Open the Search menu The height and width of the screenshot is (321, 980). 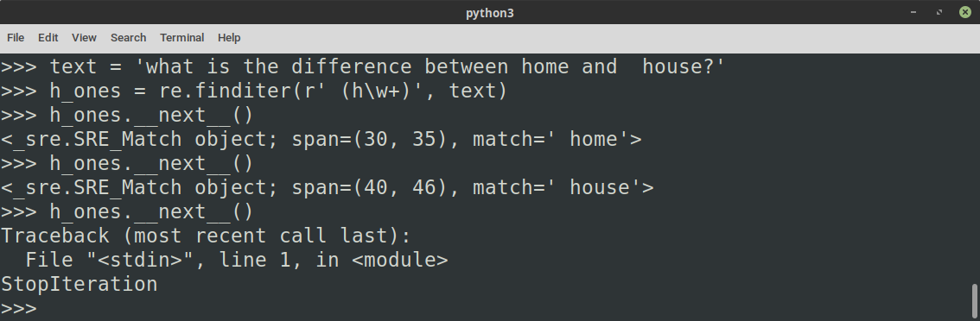pyautogui.click(x=128, y=37)
